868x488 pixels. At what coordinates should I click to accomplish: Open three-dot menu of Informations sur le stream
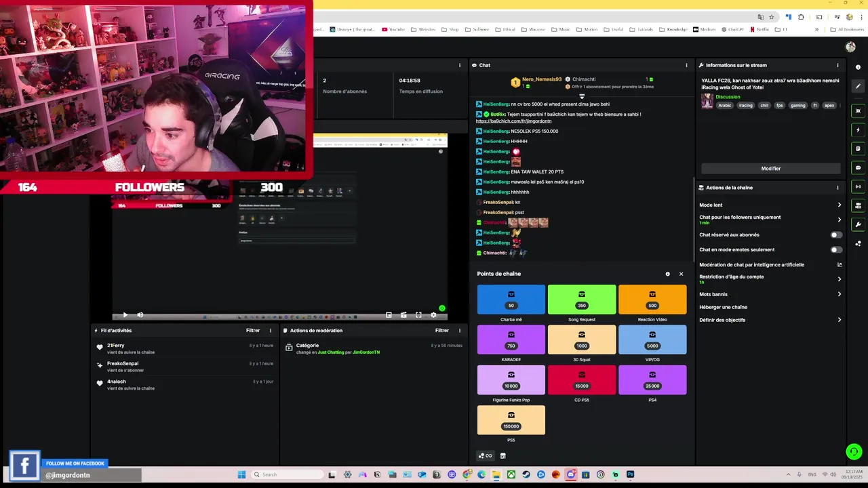[x=837, y=65]
